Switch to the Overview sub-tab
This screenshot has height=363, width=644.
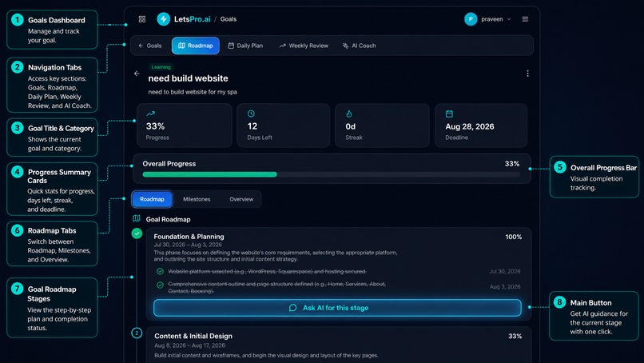tap(241, 199)
